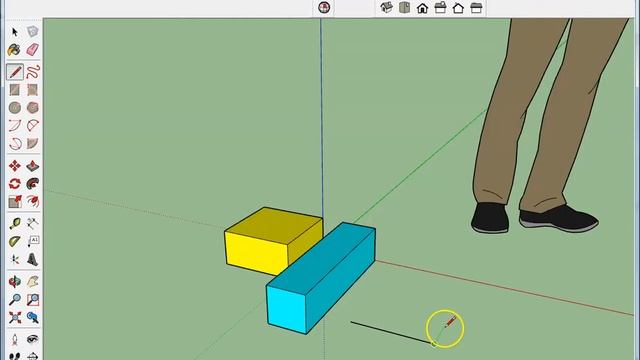The image size is (640, 360).
Task: Select the Text label tool
Action: (33, 241)
